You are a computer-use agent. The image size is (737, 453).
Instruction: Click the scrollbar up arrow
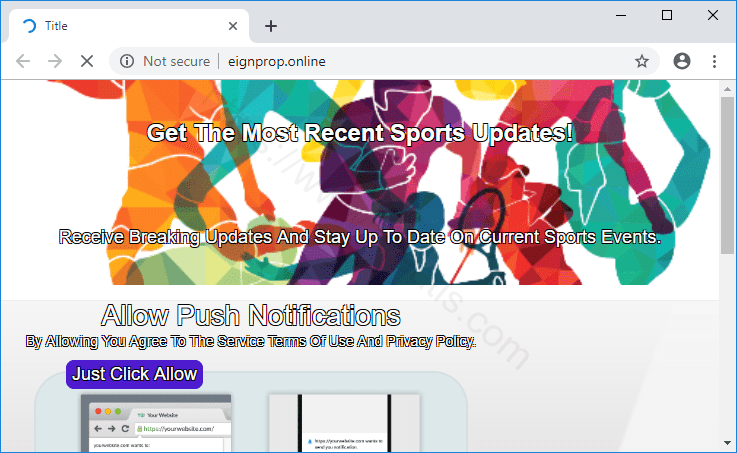pos(727,89)
